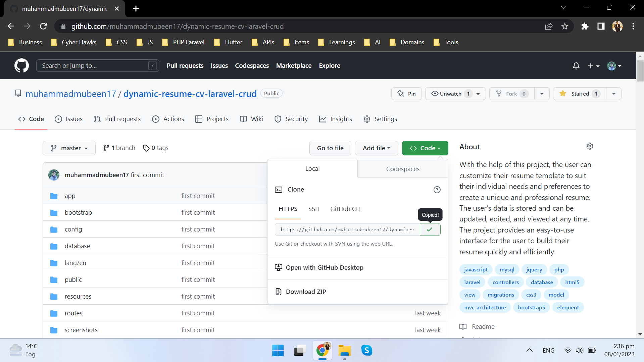Click the Chrome profile avatar
The width and height of the screenshot is (644, 362).
[617, 26]
